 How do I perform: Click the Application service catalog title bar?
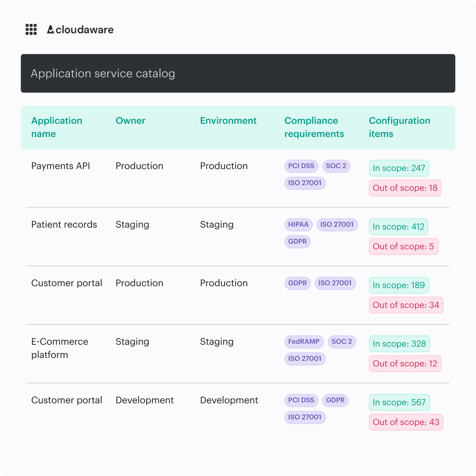tap(238, 73)
